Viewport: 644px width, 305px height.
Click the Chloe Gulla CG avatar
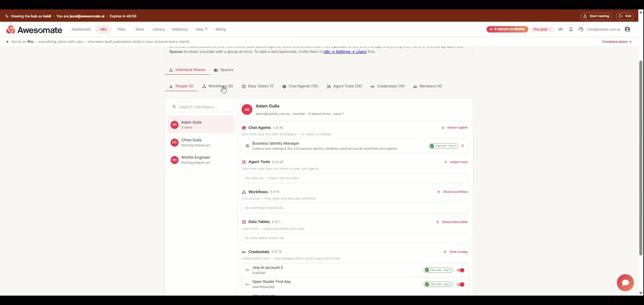tap(174, 142)
